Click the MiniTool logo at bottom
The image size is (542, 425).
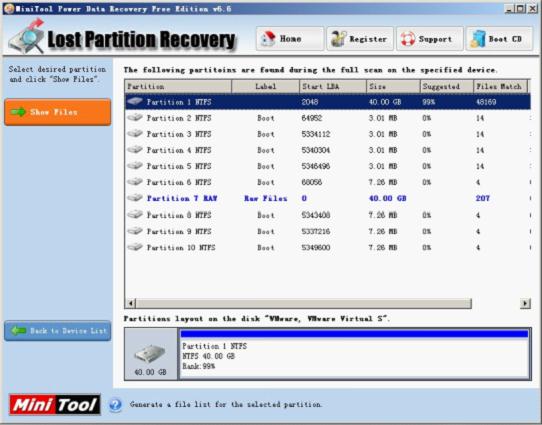(55, 404)
